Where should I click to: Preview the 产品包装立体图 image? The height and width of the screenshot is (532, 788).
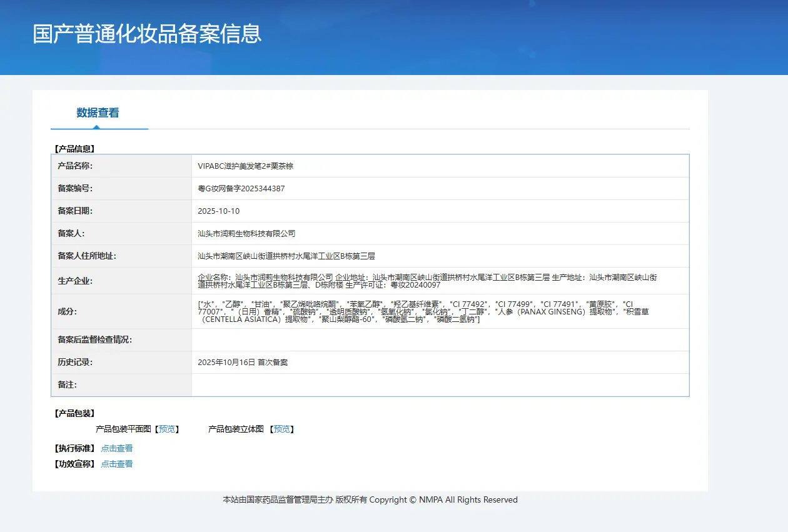pyautogui.click(x=282, y=429)
